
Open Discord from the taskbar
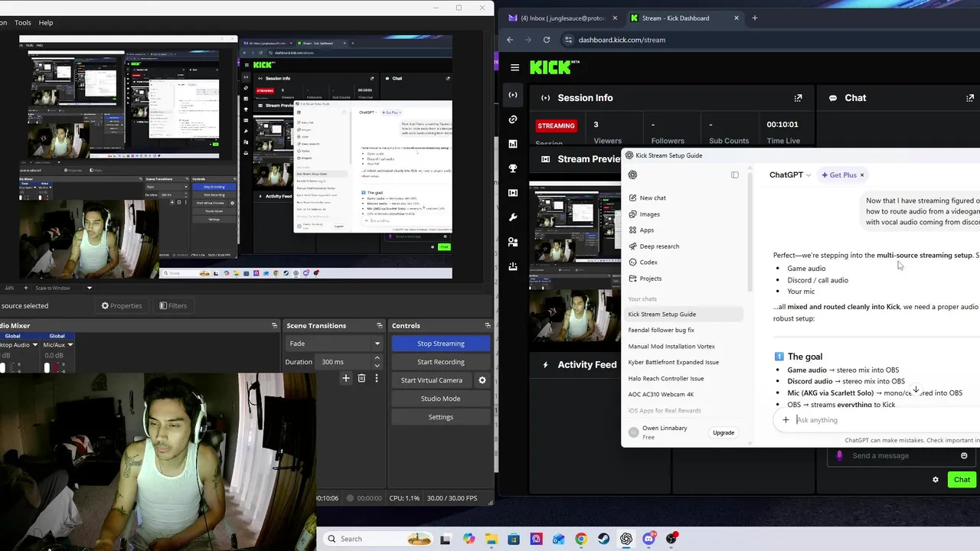(x=649, y=539)
